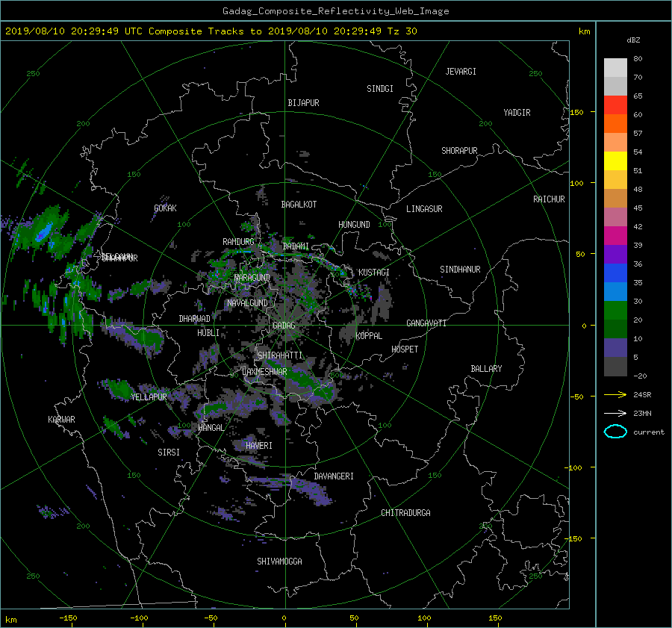Click the SINDGI city label
Viewport: 672px width, 628px height.
380,89
